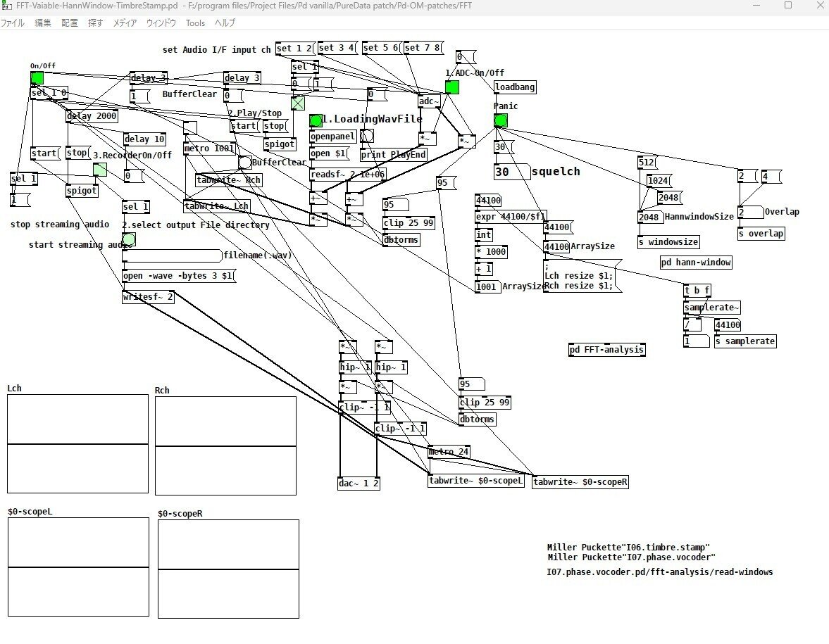Toggle the main On/Off green switch
829x644 pixels.
(x=37, y=78)
